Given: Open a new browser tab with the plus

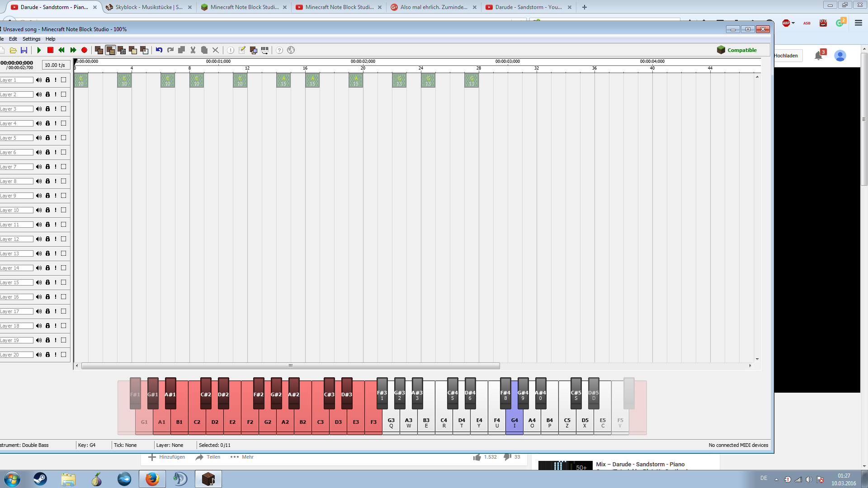Looking at the screenshot, I should [x=585, y=7].
